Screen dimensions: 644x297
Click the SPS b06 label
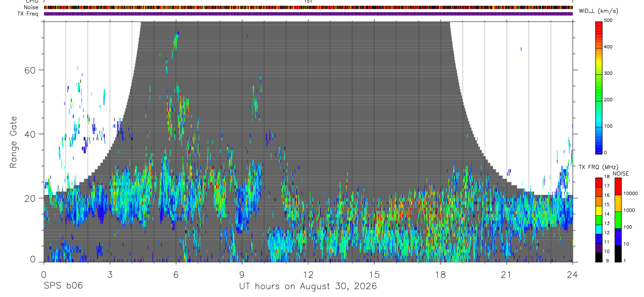pyautogui.click(x=63, y=286)
